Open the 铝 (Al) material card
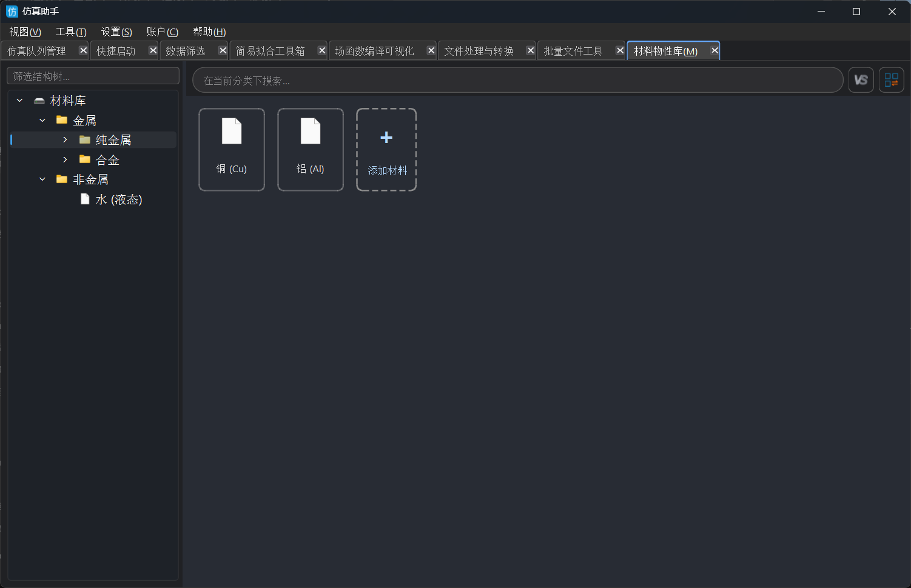This screenshot has height=588, width=911. coord(311,150)
